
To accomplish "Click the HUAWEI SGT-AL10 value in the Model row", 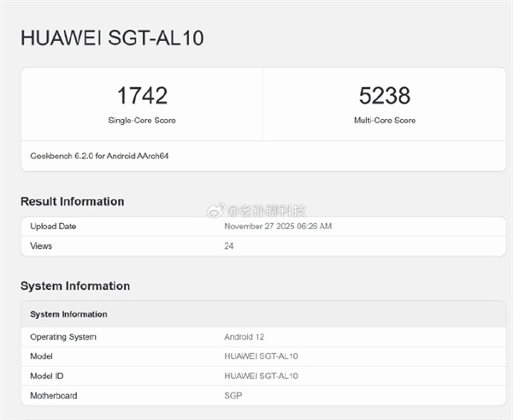I will tap(262, 357).
